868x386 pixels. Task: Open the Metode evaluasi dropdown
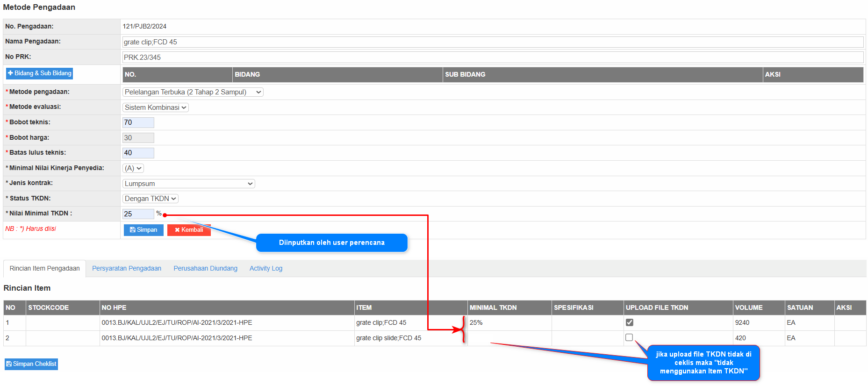pyautogui.click(x=155, y=107)
